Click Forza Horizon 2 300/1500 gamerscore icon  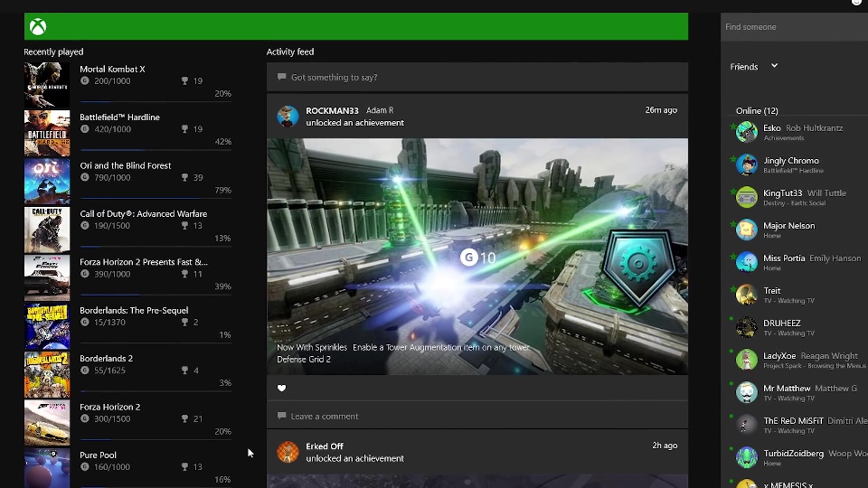(x=85, y=418)
